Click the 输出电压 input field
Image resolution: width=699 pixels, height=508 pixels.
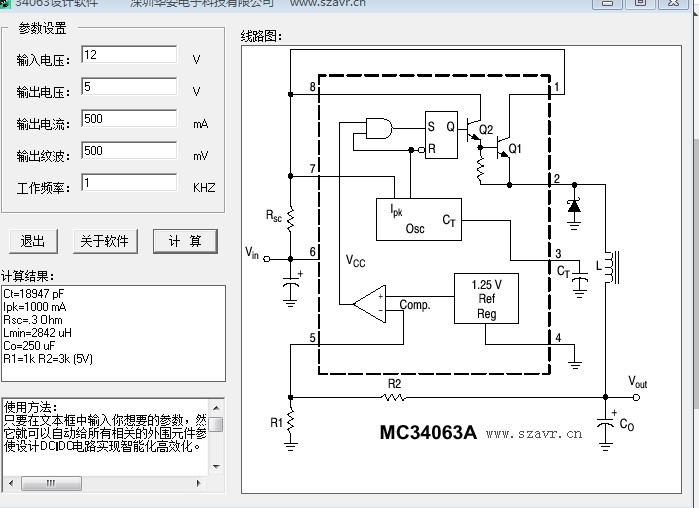129,87
